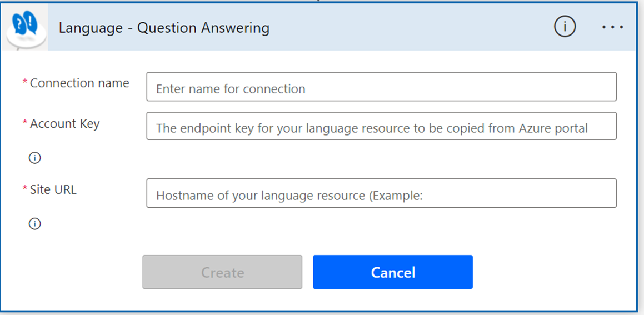Click the Language Question Answering connector icon

coord(25,27)
